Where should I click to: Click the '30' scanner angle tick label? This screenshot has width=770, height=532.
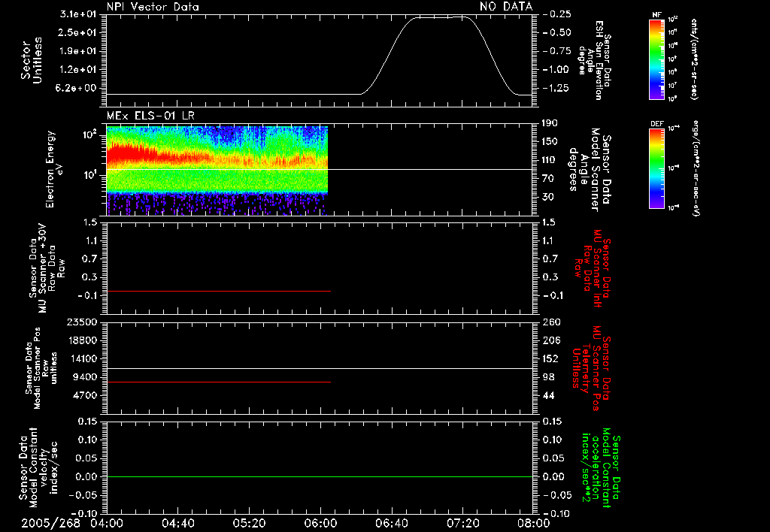click(x=547, y=197)
